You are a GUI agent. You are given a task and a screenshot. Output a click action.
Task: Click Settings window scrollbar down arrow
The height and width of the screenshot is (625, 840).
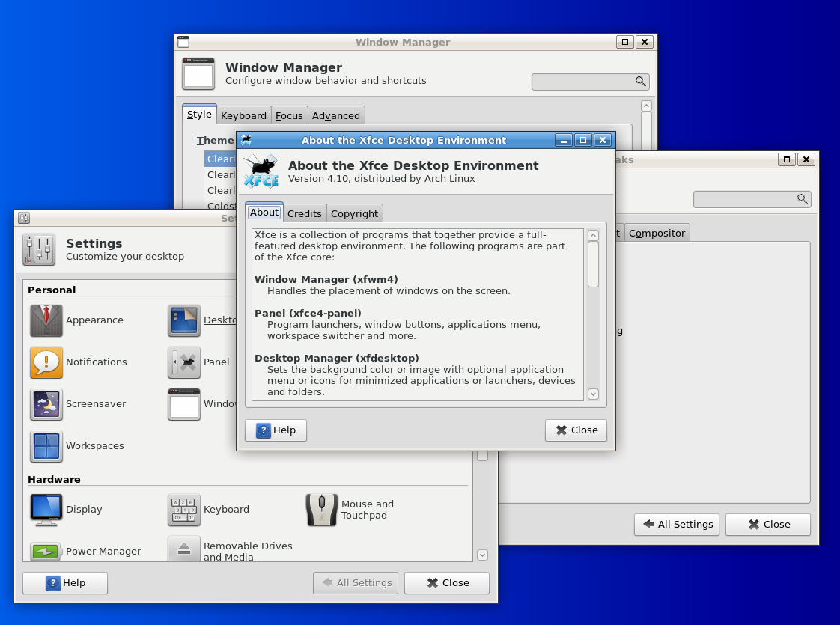tap(482, 555)
